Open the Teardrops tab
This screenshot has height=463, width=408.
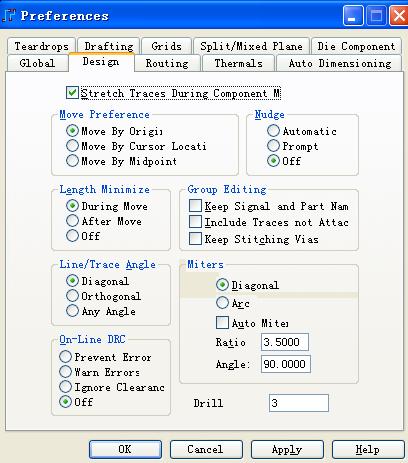(41, 46)
